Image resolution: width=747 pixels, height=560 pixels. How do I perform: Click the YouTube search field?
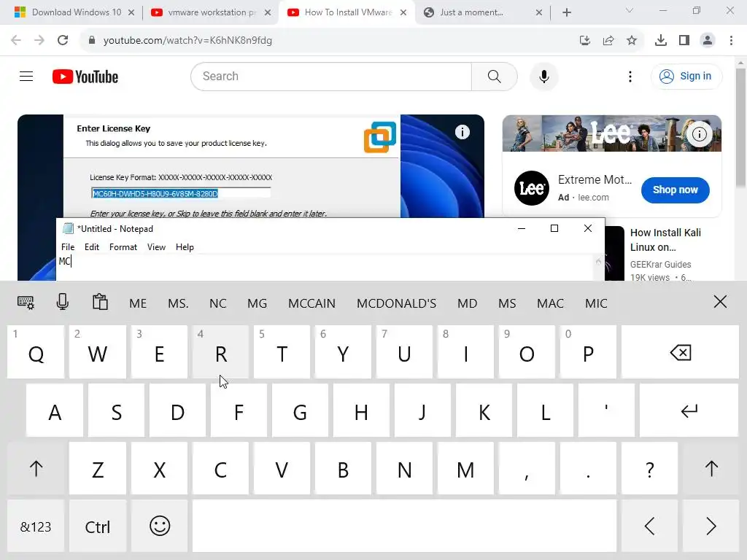pos(331,76)
